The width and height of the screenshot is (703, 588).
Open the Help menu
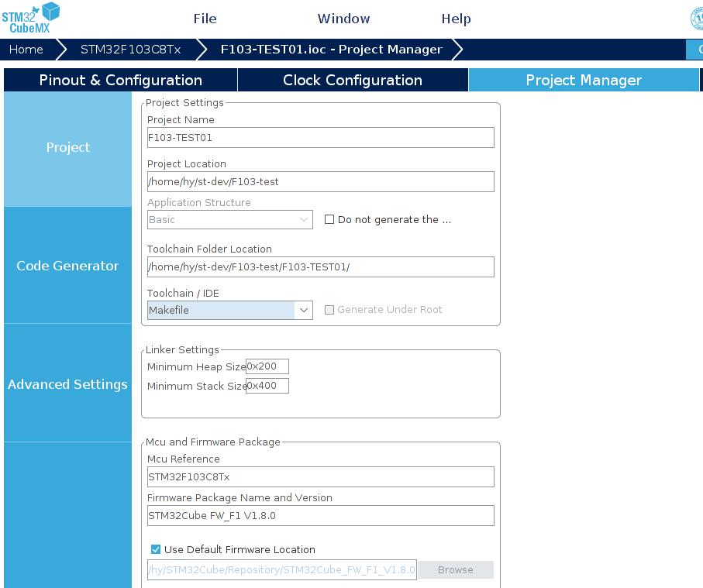tap(456, 19)
